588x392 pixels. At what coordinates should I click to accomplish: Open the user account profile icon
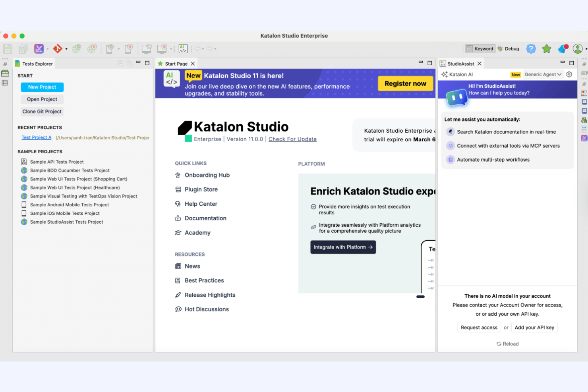click(x=578, y=48)
